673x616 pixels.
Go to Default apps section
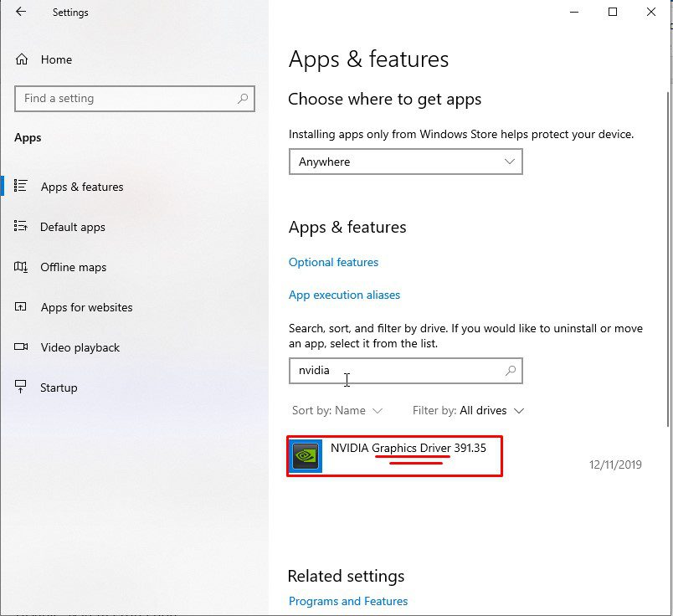73,227
